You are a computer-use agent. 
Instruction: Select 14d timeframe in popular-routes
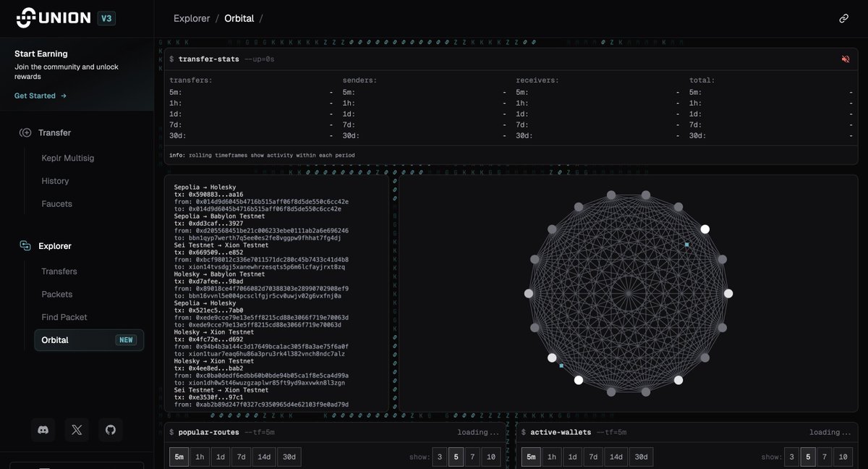click(264, 457)
